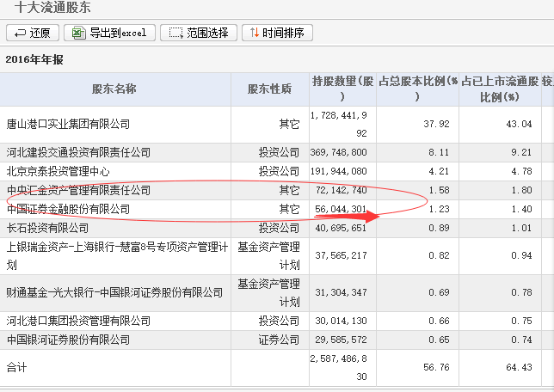Click the 4.78 percentage cell

(521, 172)
